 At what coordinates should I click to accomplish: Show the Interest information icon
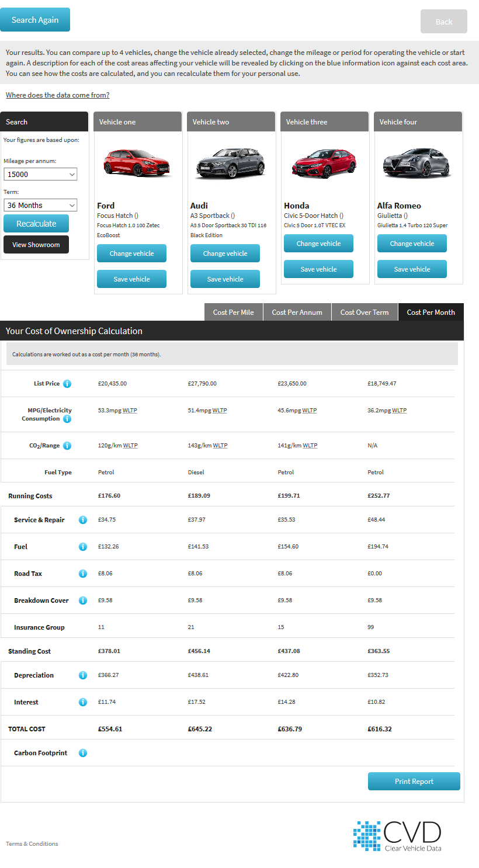83,702
